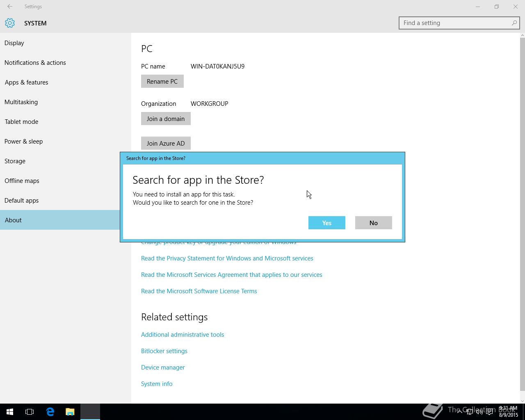Open the taskbar clock and date
This screenshot has height=420, width=525.
pos(508,412)
